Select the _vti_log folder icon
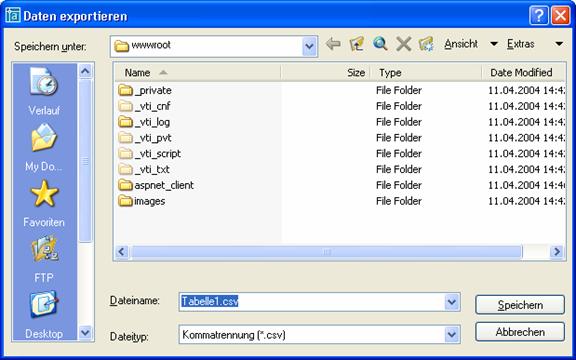This screenshot has height=360, width=576. point(125,122)
